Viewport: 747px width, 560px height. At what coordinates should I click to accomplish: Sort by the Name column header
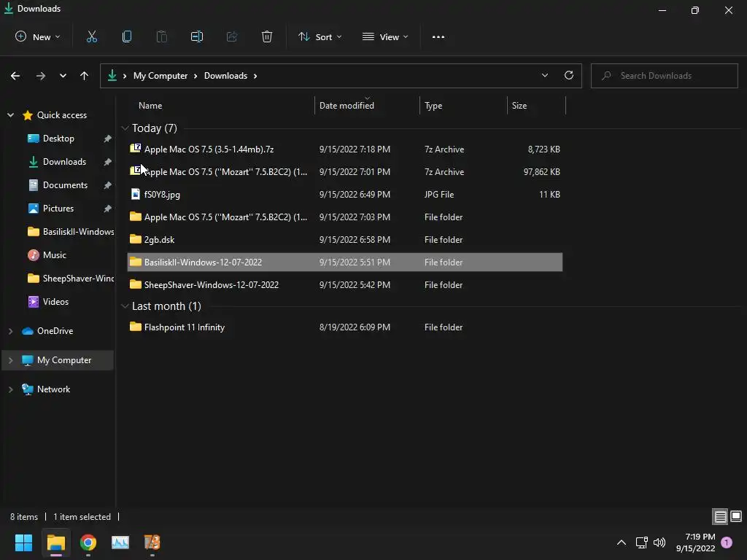point(150,106)
